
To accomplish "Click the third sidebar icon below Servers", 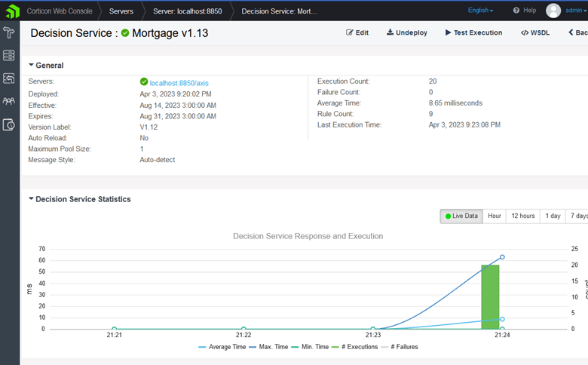I will [9, 78].
